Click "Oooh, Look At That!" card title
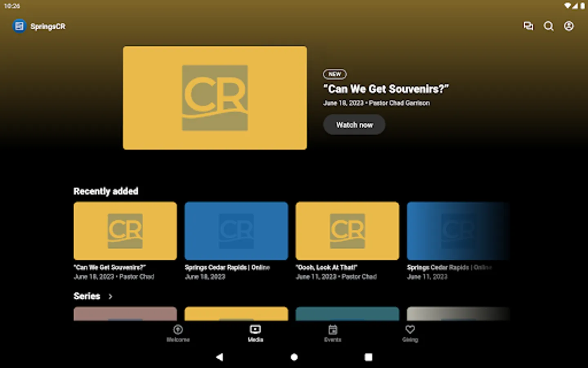Screen dimensions: 588x368 click(327, 267)
